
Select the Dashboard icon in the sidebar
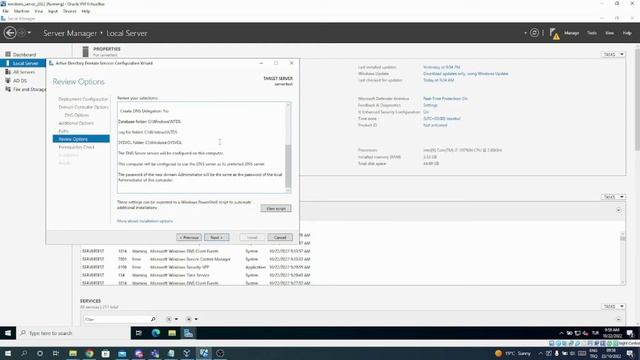[x=8, y=54]
